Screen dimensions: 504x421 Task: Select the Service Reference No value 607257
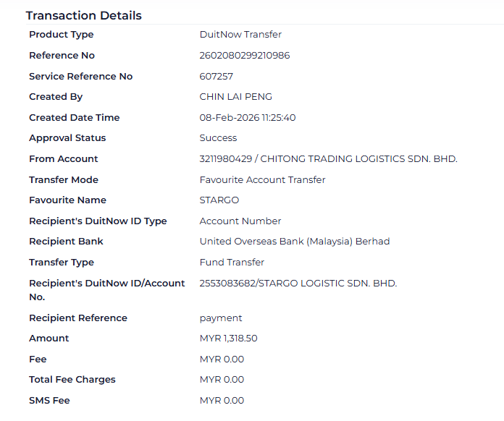(x=216, y=76)
